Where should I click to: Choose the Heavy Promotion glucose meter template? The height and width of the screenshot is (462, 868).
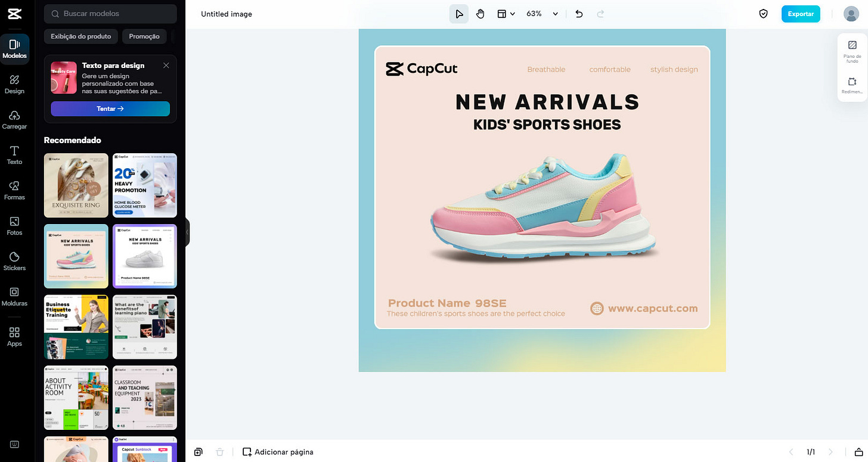coord(145,185)
